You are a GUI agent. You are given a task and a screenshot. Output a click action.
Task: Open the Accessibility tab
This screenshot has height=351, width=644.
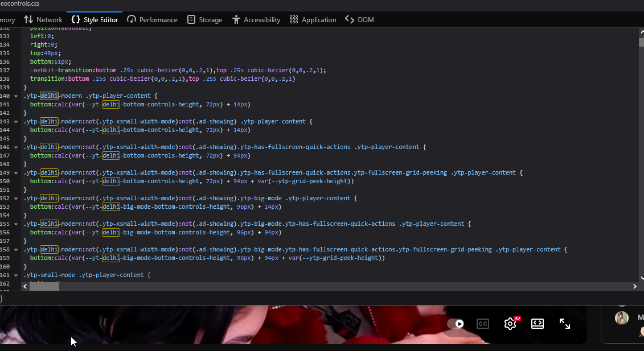[256, 20]
